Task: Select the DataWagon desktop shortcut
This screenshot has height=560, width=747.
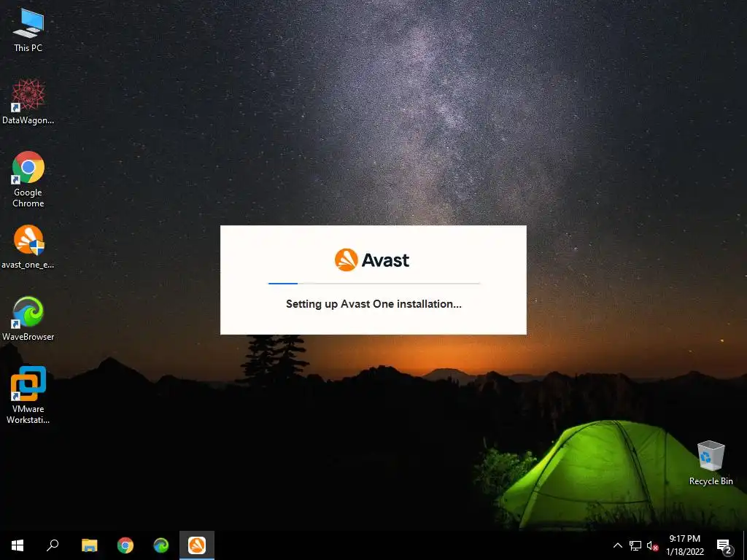Action: (28, 102)
